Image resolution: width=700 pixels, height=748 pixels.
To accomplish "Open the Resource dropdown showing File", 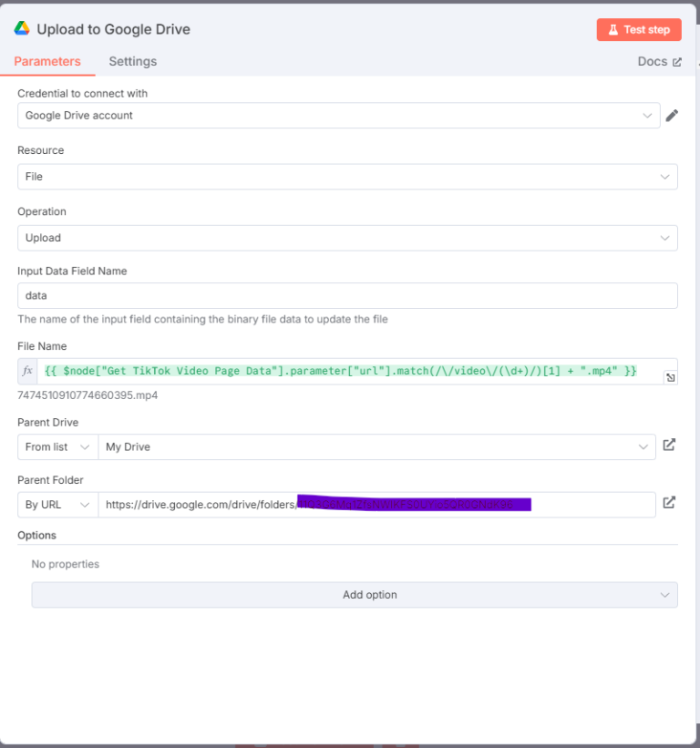I will pos(346,176).
